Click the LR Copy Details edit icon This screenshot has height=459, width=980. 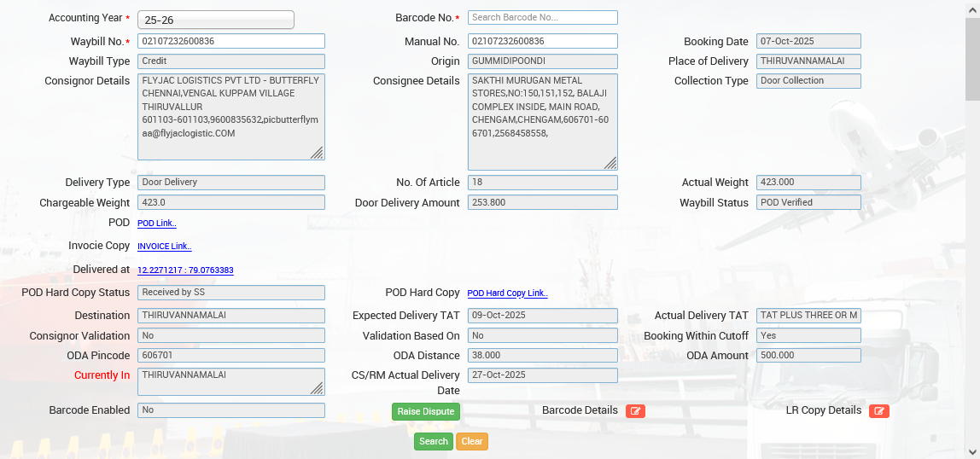tap(879, 411)
